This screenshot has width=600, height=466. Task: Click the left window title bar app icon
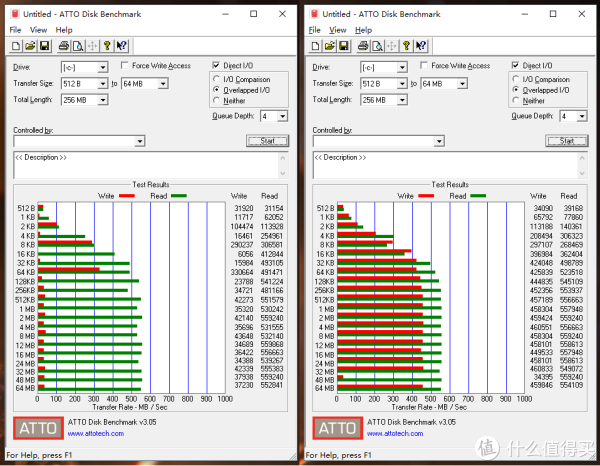pyautogui.click(x=15, y=14)
